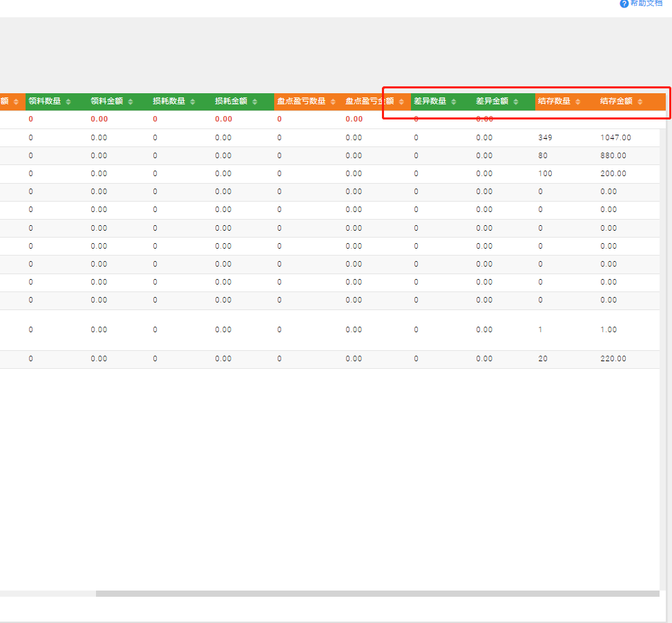Screen dimensions: 672x623
Task: Click the blue question-mark help icon
Action: 624,3
